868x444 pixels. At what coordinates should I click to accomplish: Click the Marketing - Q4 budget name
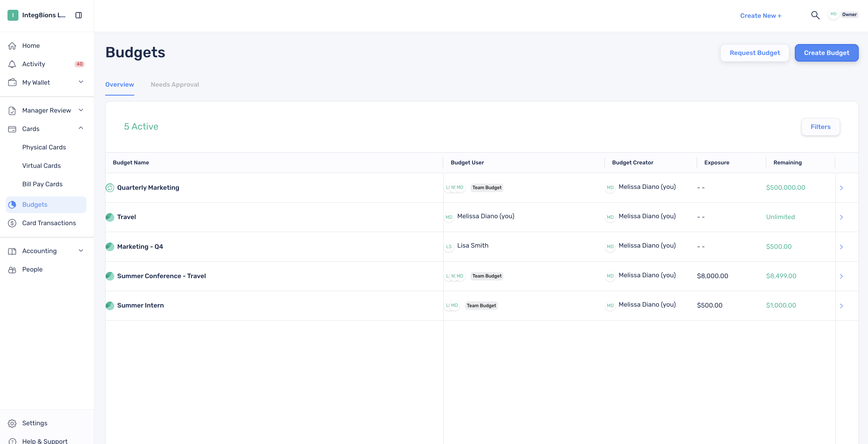pyautogui.click(x=140, y=247)
